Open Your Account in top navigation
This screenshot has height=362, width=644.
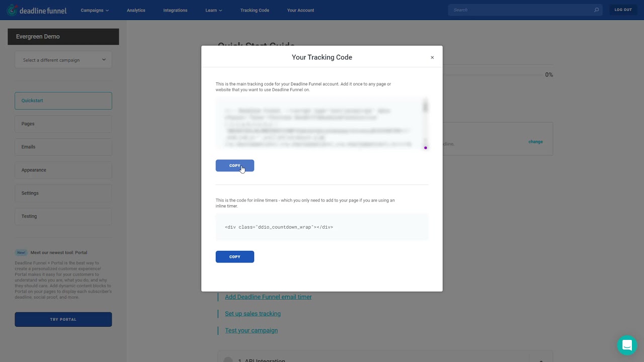[300, 10]
